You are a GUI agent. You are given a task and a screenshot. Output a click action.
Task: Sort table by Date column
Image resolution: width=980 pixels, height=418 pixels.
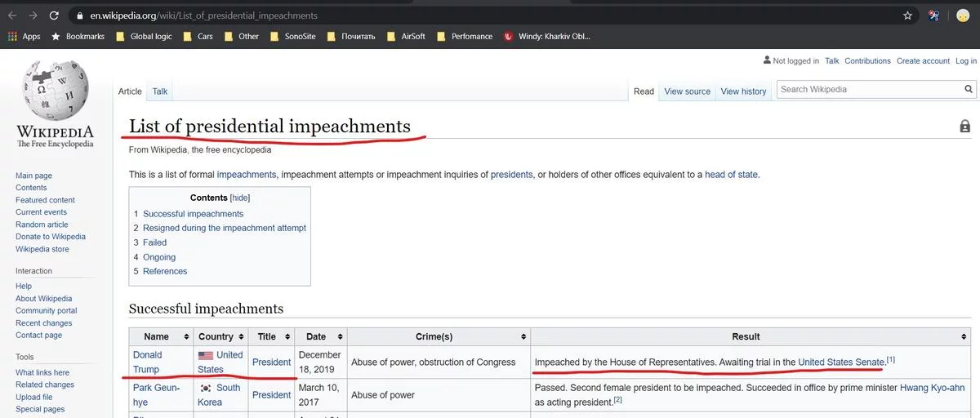pyautogui.click(x=336, y=336)
